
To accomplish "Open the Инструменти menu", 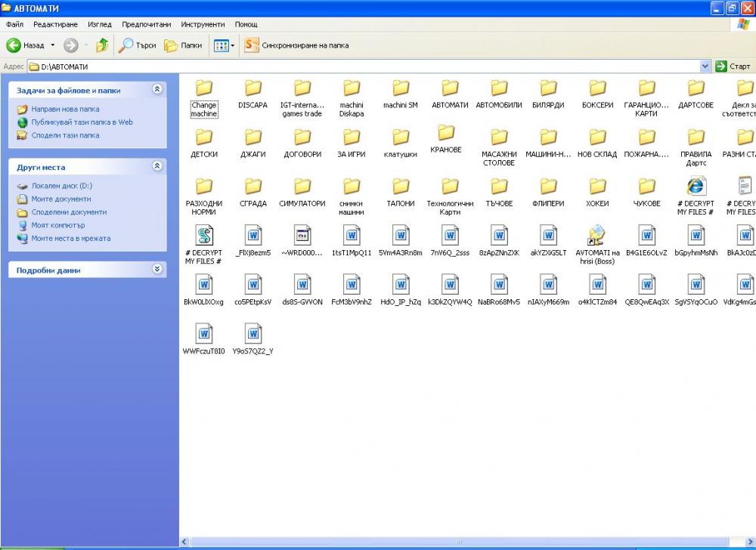I will [203, 24].
